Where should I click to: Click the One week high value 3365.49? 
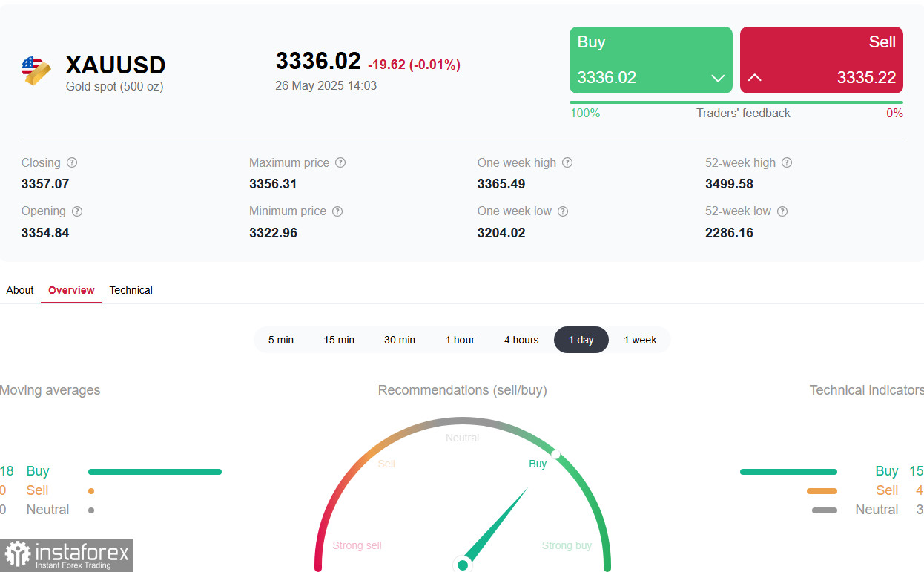[501, 184]
